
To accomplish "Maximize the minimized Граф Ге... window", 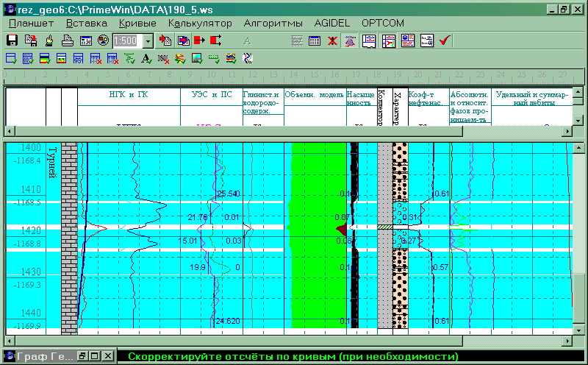I will (95, 355).
